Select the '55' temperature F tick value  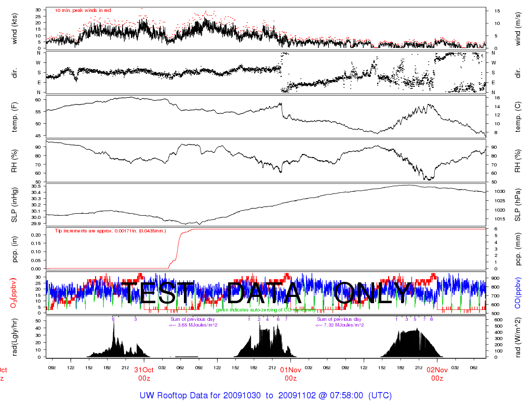[x=38, y=112]
